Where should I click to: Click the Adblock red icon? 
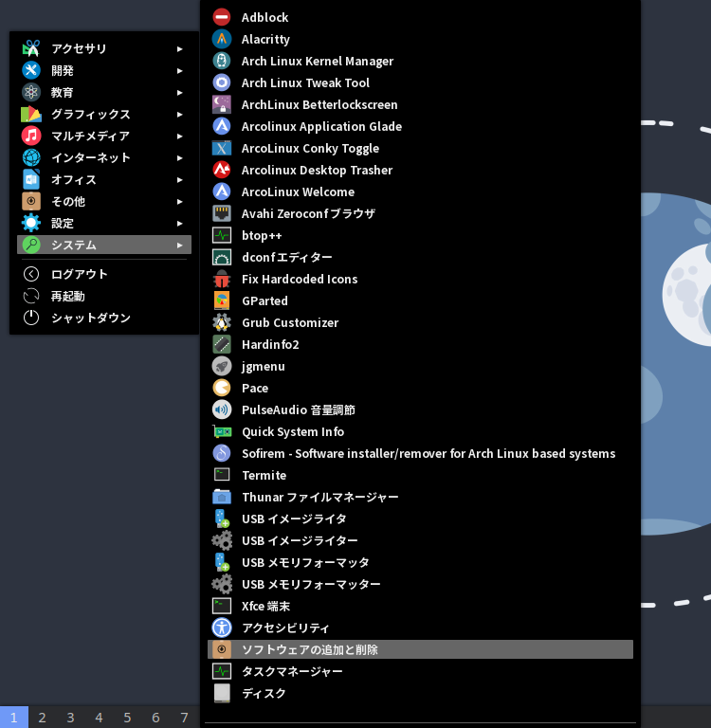(222, 17)
